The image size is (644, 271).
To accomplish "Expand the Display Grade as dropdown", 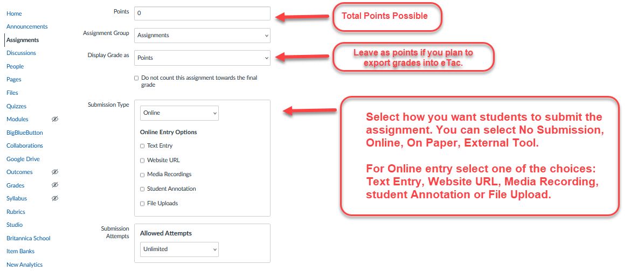I will click(202, 58).
